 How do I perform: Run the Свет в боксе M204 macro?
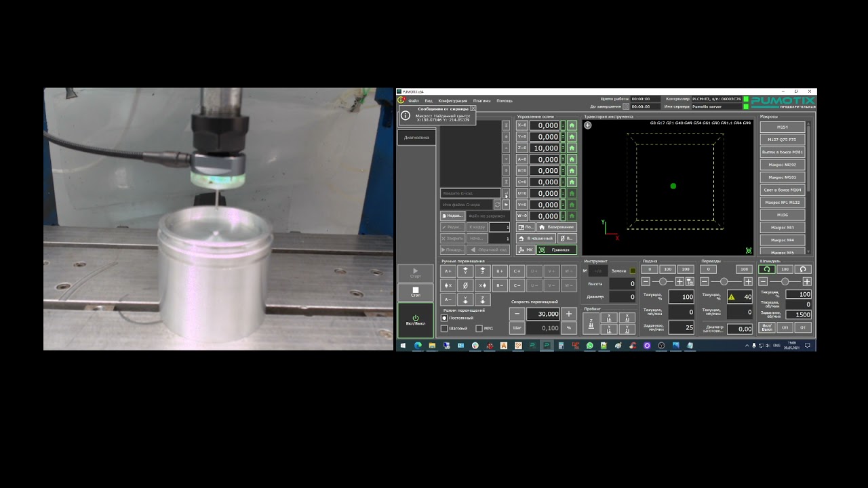point(782,190)
